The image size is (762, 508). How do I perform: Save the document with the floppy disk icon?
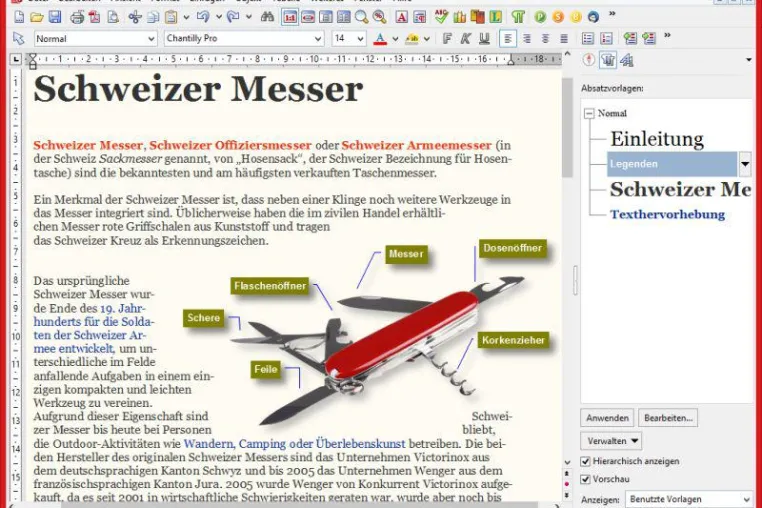click(55, 18)
